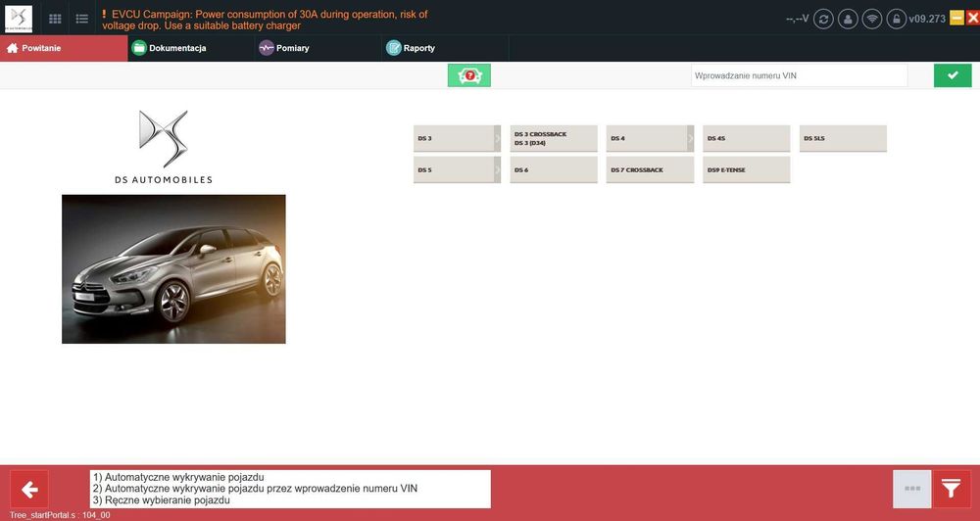Open the Raporty tab
The height and width of the screenshot is (521, 980).
445,48
